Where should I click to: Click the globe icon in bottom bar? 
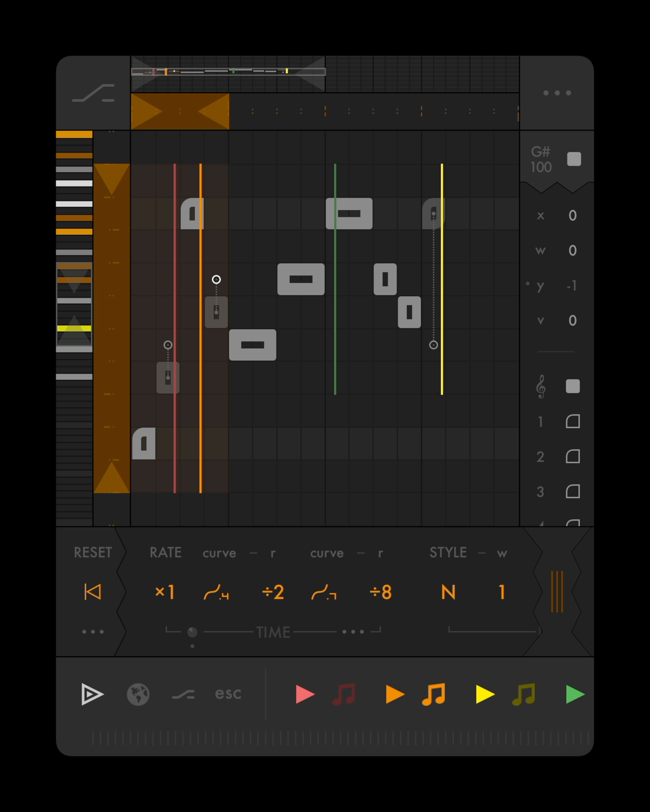click(138, 694)
